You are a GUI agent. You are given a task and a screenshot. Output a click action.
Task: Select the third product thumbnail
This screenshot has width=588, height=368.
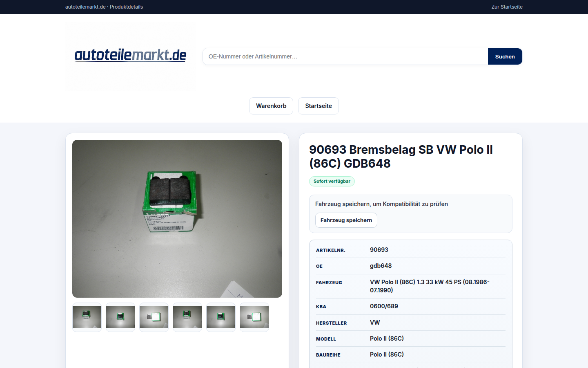coord(154,317)
